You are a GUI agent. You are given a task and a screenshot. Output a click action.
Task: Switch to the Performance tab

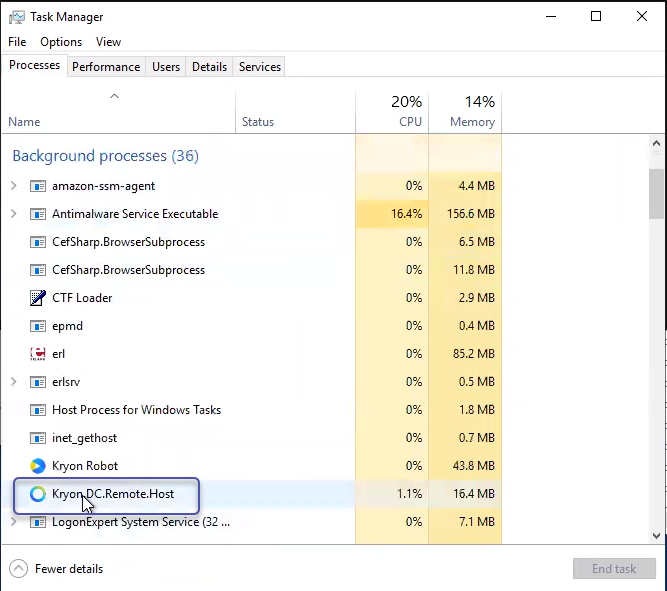coord(106,67)
